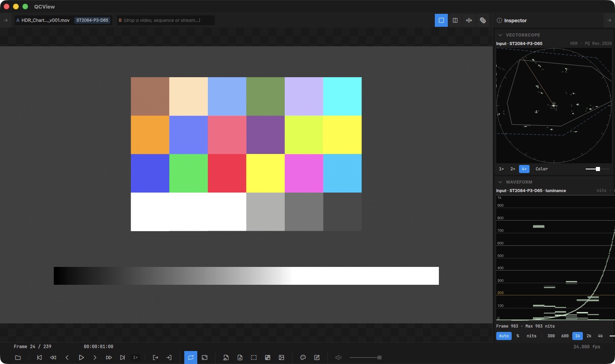Switch the waveform scale to 2k
Image resolution: width=615 pixels, height=364 pixels.
click(x=589, y=336)
